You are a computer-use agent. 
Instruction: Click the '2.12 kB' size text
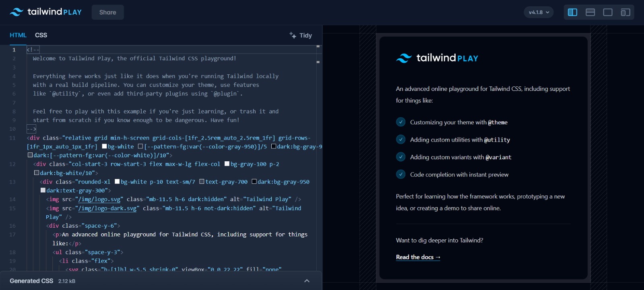coord(67,281)
